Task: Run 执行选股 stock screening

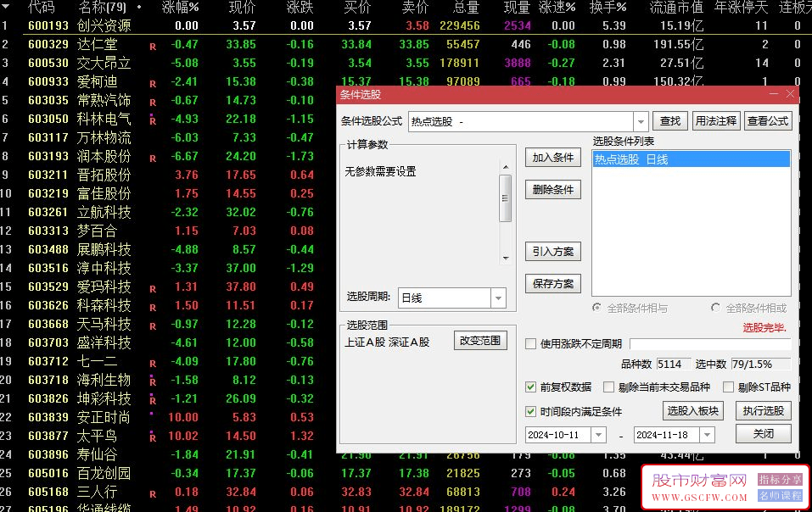Action: (764, 411)
